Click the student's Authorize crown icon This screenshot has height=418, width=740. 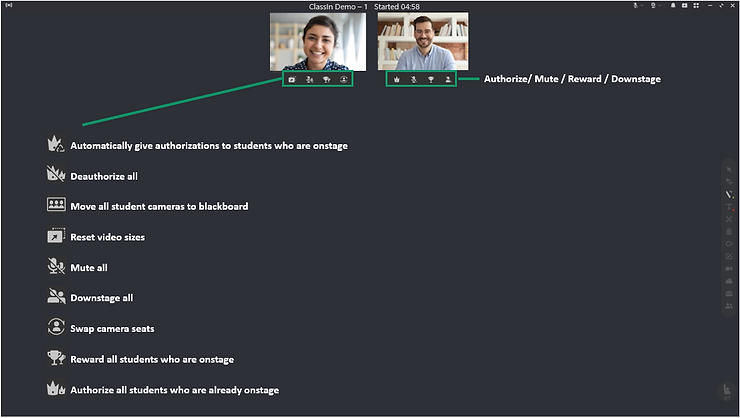(397, 78)
